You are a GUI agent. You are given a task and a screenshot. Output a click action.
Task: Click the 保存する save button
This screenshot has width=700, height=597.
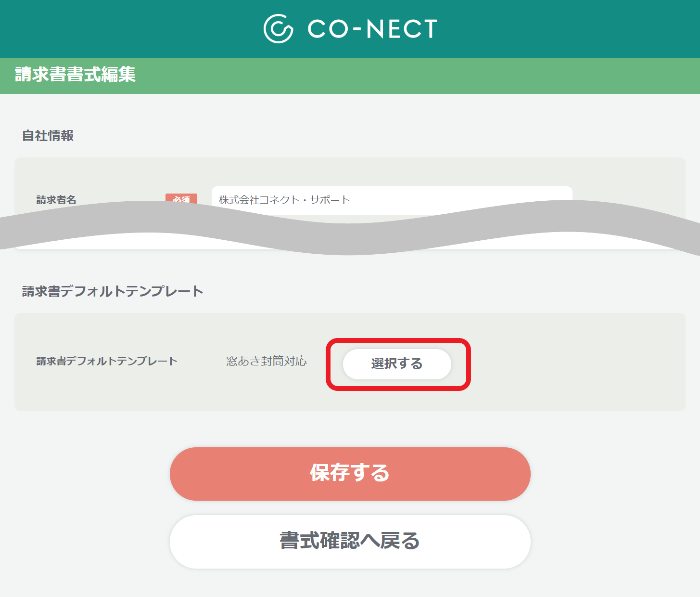(350, 474)
